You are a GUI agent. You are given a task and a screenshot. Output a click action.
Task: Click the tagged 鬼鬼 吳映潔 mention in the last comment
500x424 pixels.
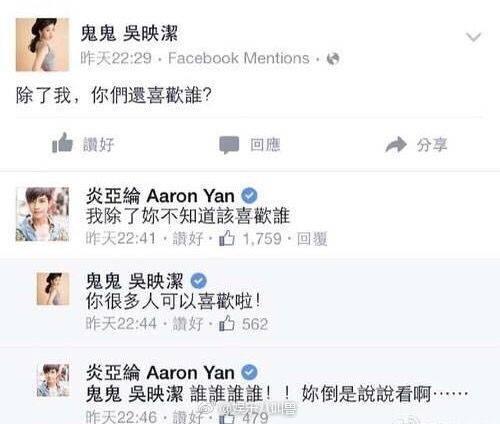click(135, 394)
